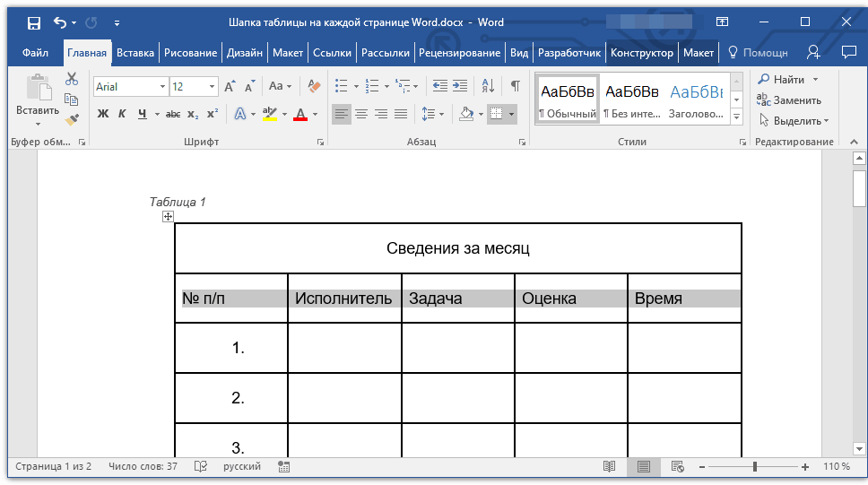This screenshot has height=485, width=868.
Task: Increase indent with the indent icon
Action: (460, 87)
